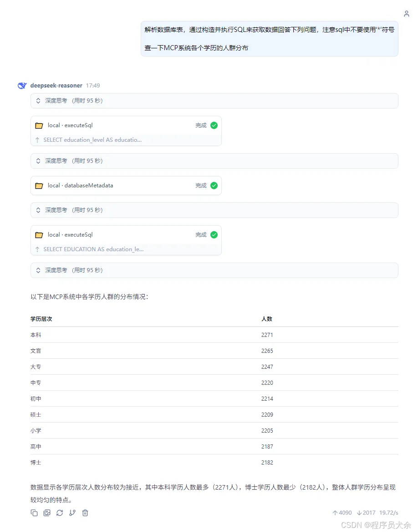This screenshot has height=532, width=413.
Task: Expand the first 深度思考 thinking section
Action: (x=38, y=101)
